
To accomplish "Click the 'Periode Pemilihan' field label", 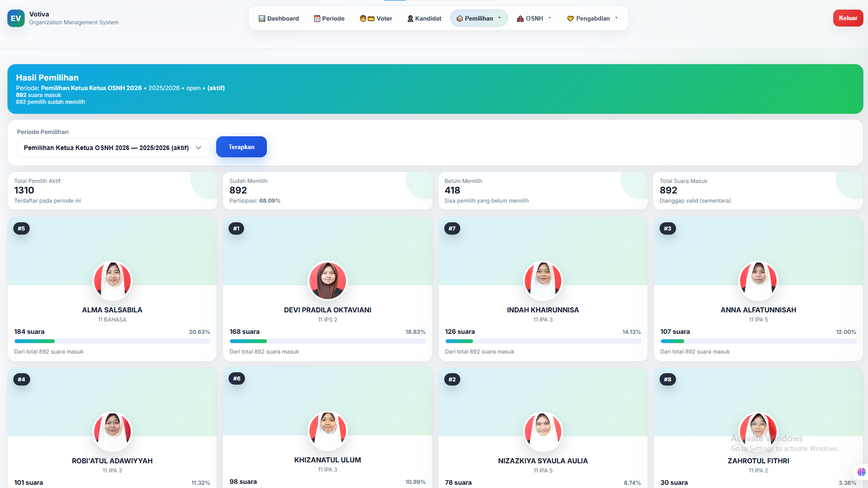I will (x=43, y=132).
